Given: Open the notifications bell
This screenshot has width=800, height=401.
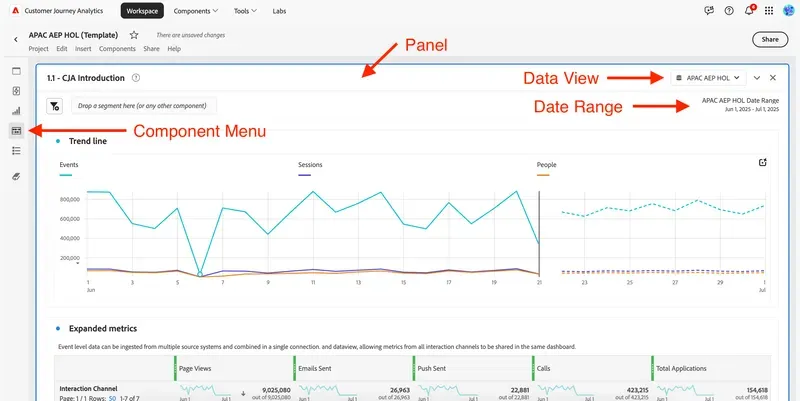Looking at the screenshot, I should (749, 11).
